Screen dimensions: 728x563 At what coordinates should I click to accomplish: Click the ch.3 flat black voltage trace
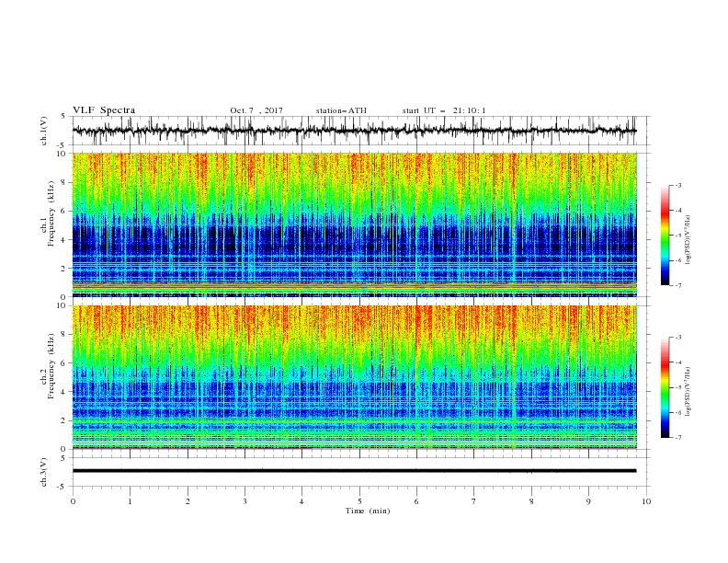[354, 471]
